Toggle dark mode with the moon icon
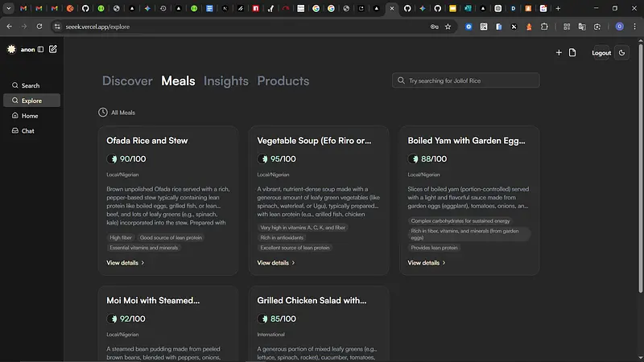Screen dimensions: 644x362 point(622,53)
